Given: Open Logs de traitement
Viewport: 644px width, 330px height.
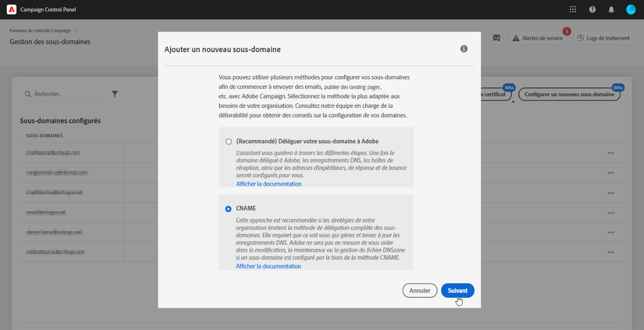Looking at the screenshot, I should click(x=604, y=38).
